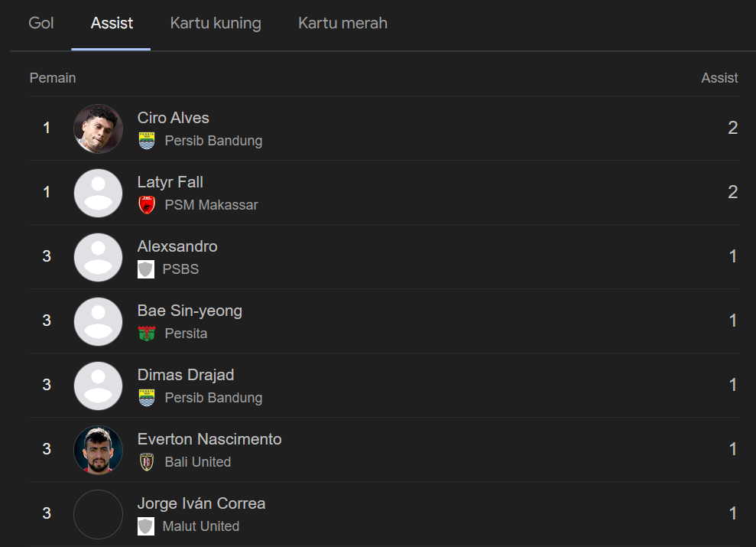The width and height of the screenshot is (756, 547).
Task: Open the Jorge Iván Correa name link
Action: tap(201, 503)
